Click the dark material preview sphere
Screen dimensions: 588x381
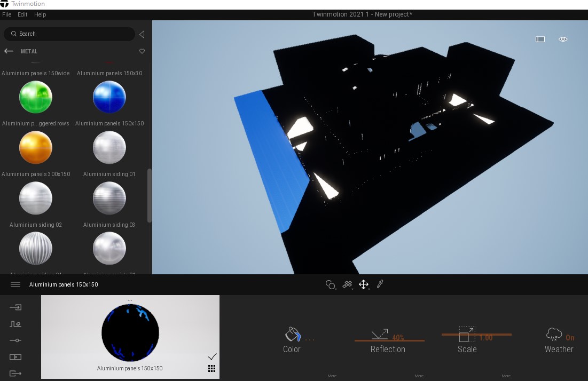click(x=130, y=332)
